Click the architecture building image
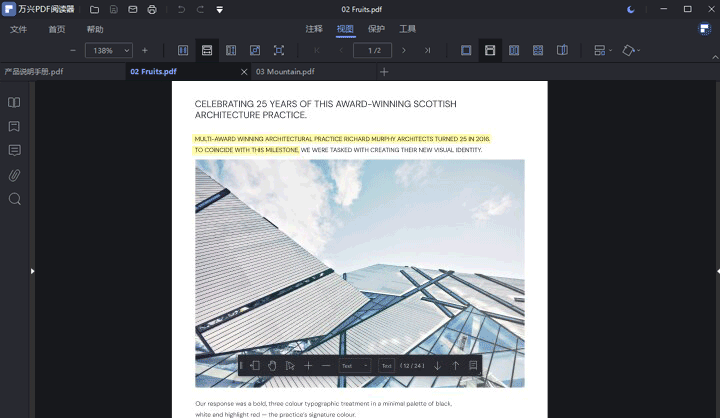The height and width of the screenshot is (418, 720). (360, 274)
